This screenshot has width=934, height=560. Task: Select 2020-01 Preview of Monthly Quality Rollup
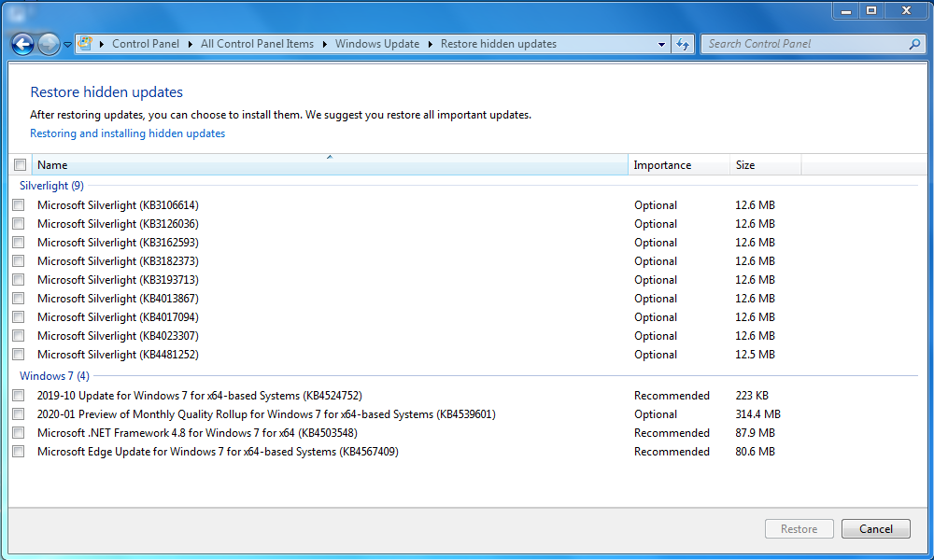click(266, 414)
